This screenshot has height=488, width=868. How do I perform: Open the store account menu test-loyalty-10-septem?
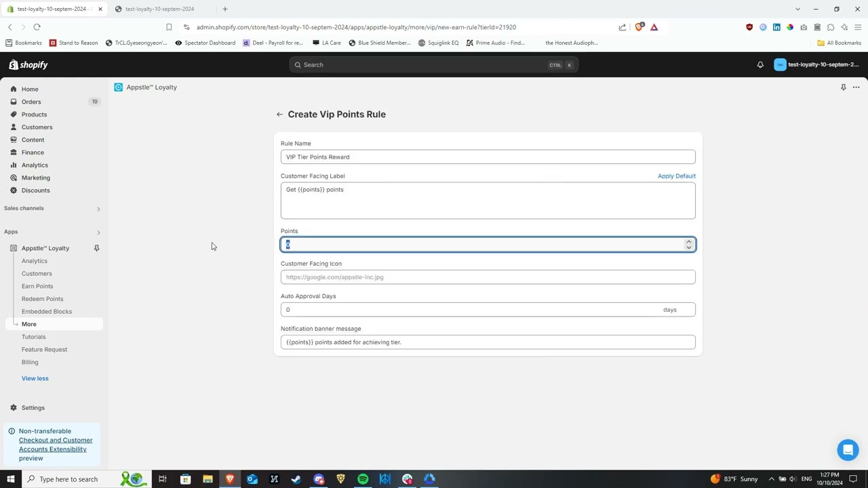[816, 65]
